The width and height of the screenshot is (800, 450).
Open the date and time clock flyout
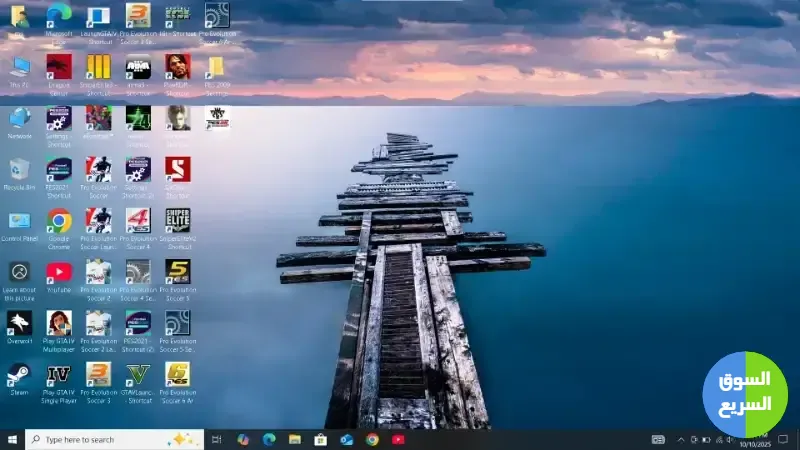[755, 440]
